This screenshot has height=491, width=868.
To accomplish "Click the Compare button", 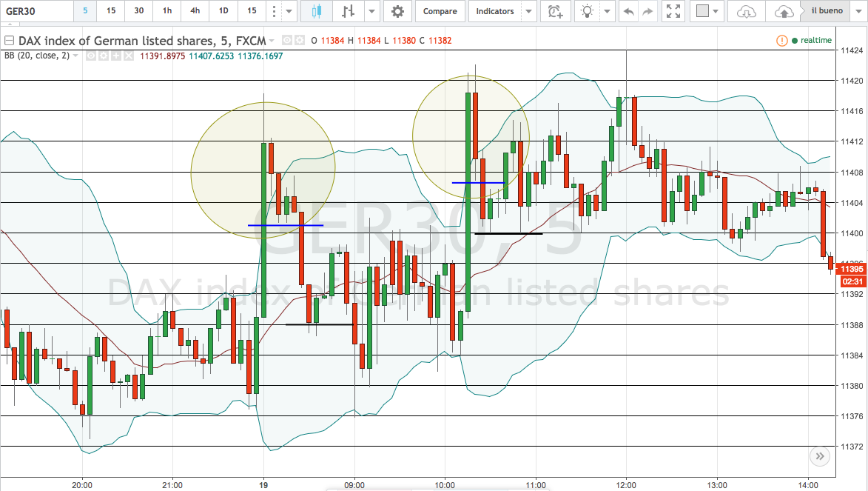I will 440,11.
